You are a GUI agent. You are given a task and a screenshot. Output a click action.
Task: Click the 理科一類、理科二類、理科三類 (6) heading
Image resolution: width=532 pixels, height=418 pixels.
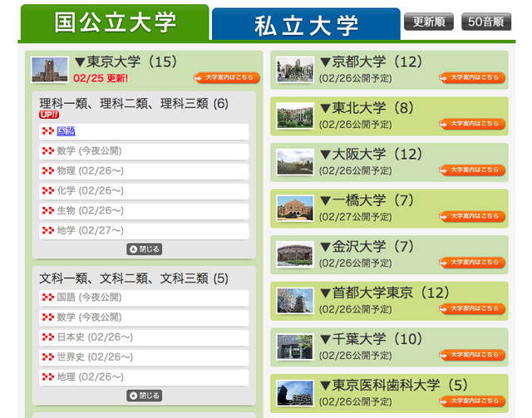pos(134,104)
